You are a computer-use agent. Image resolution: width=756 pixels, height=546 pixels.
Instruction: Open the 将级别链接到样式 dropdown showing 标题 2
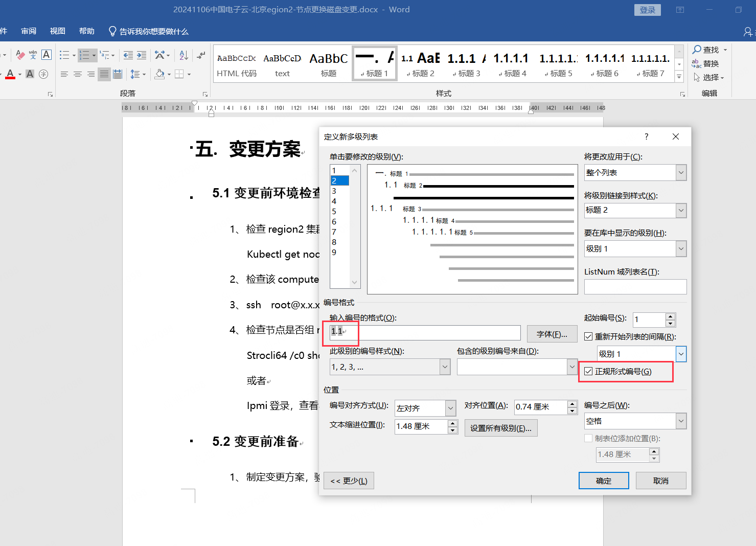point(681,210)
